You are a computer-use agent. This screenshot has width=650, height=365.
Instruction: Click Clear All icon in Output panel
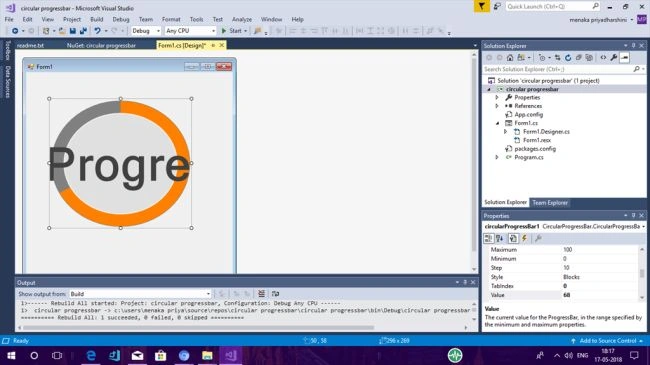261,294
